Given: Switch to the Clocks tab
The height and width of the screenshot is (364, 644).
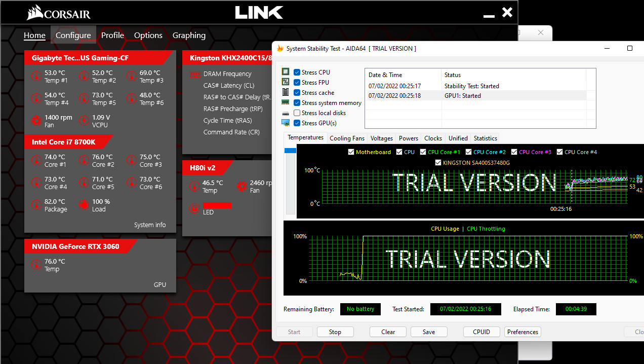Looking at the screenshot, I should pyautogui.click(x=433, y=138).
